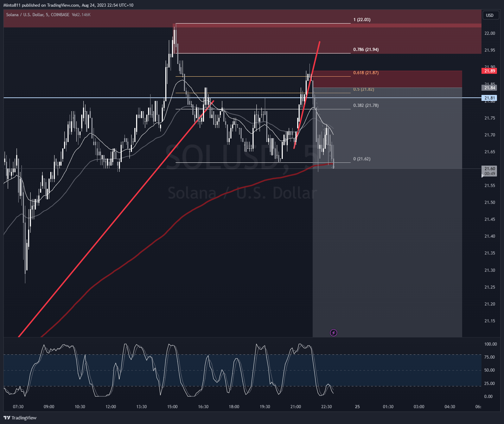Image resolution: width=504 pixels, height=424 pixels.
Task: Select the Fibonacci label '0.618 (21.87)'
Action: pyautogui.click(x=366, y=73)
